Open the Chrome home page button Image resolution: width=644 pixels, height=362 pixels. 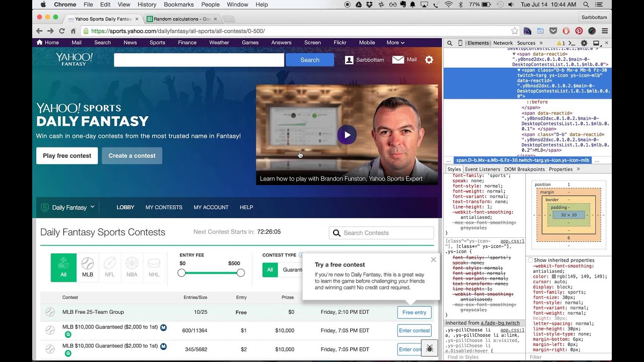tap(73, 31)
